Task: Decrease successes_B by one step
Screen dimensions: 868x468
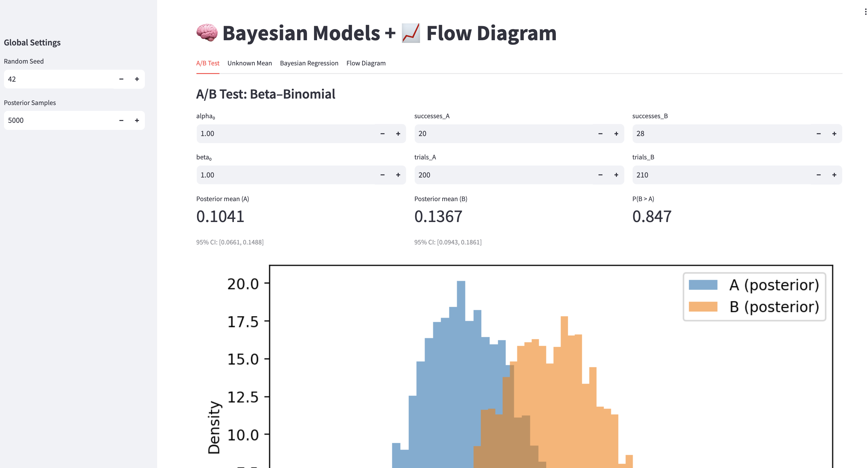Action: tap(819, 134)
